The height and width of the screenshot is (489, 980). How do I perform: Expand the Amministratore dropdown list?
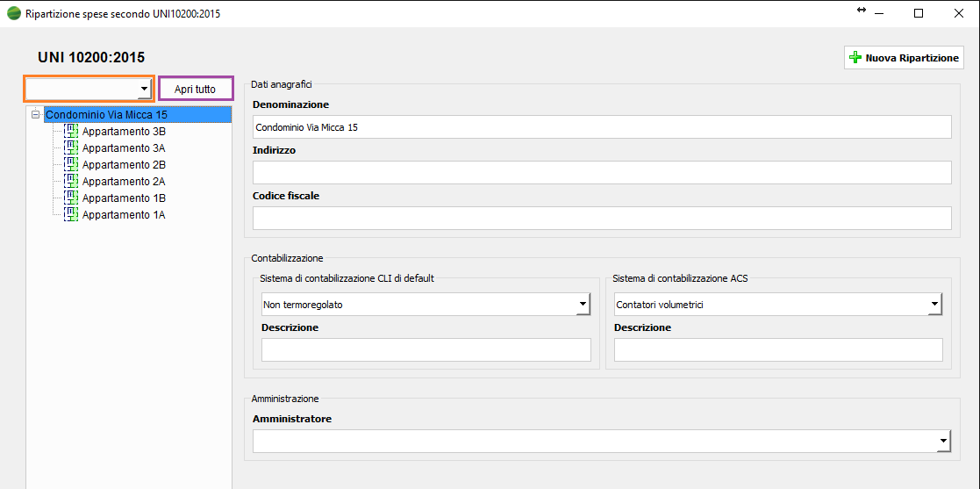click(943, 442)
